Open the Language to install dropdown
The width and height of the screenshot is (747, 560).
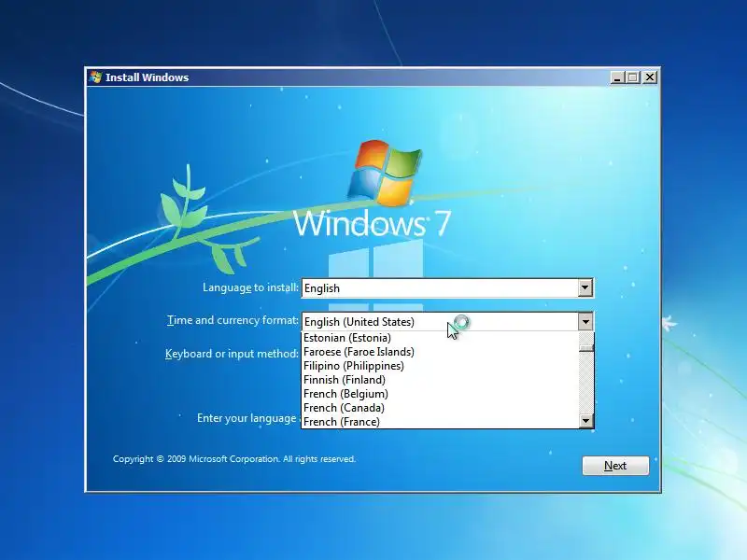click(x=447, y=288)
